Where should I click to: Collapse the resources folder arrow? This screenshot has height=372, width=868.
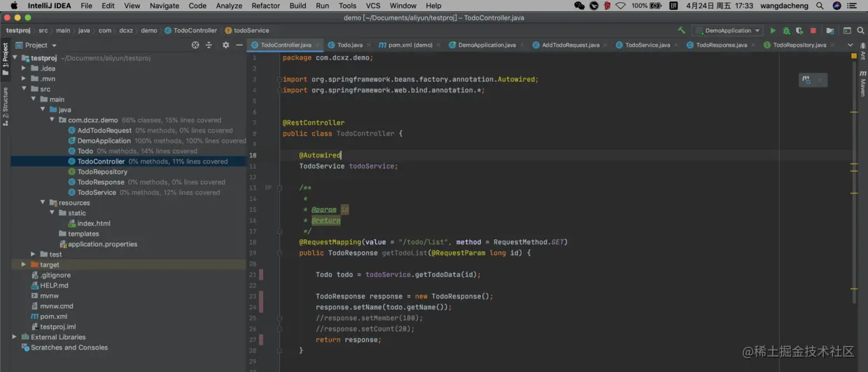(x=43, y=203)
